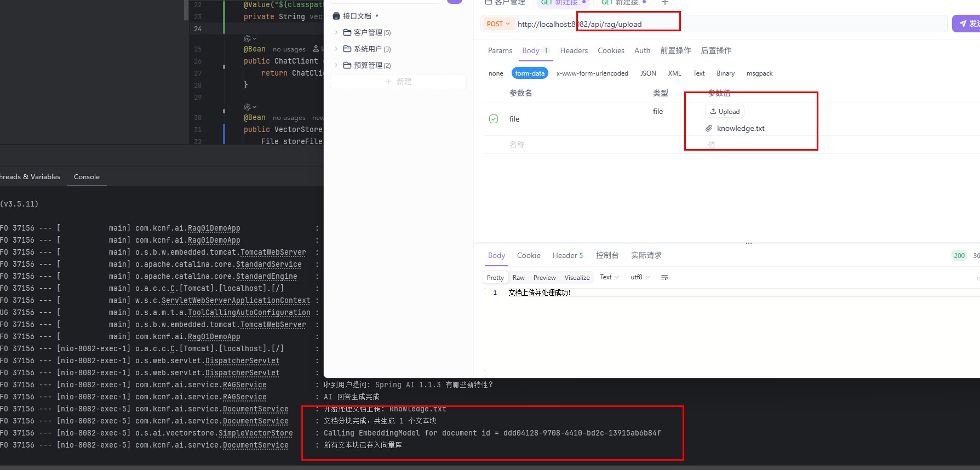The image size is (980, 470).
Task: Open the utf8 encoding dropdown
Action: [640, 277]
